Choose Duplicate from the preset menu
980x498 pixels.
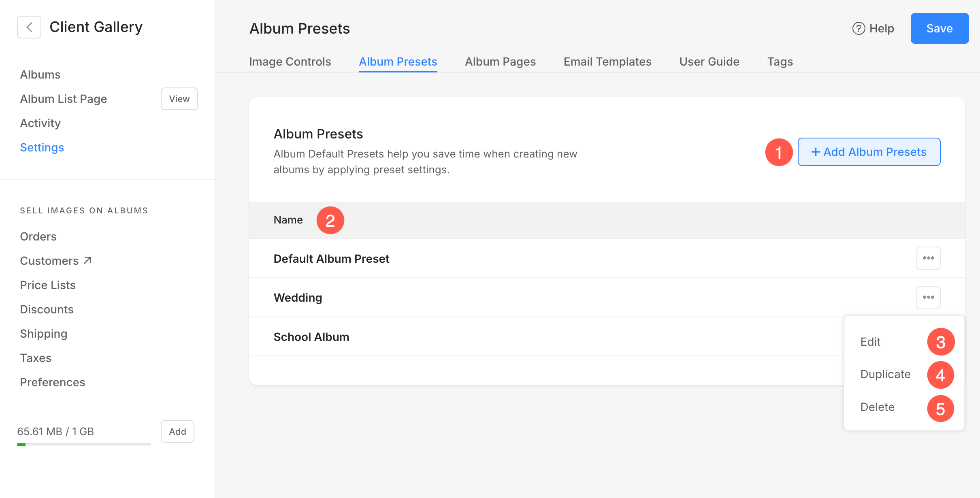[x=885, y=374]
